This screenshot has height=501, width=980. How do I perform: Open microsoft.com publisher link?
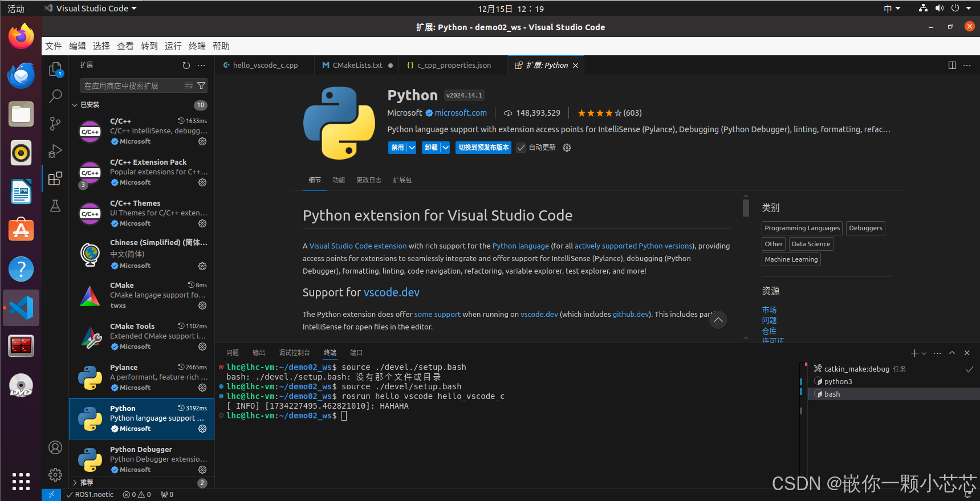tap(461, 113)
